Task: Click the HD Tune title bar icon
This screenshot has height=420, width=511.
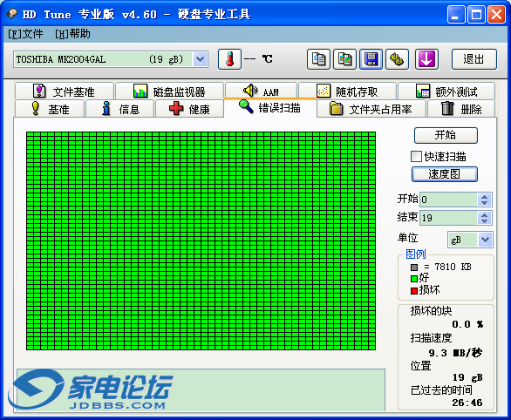Action: tap(11, 14)
